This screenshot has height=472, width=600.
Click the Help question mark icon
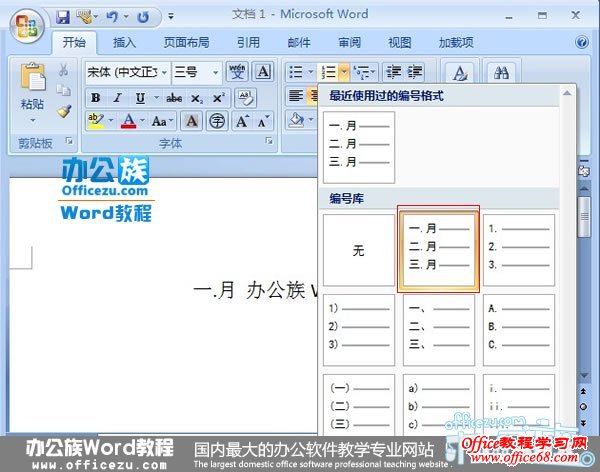tap(582, 43)
